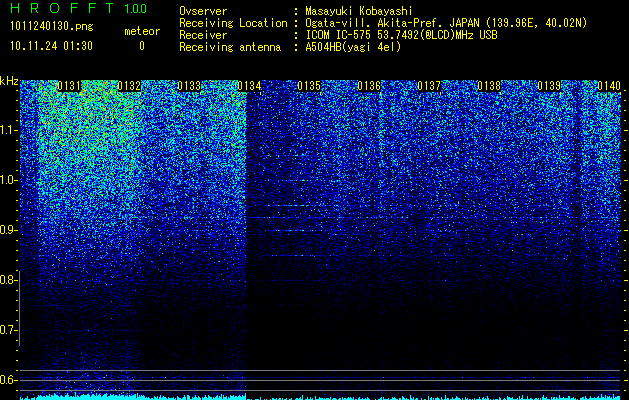This screenshot has height=400, width=629.
Task: Click the kHz axis unit label
Action: (x=9, y=81)
